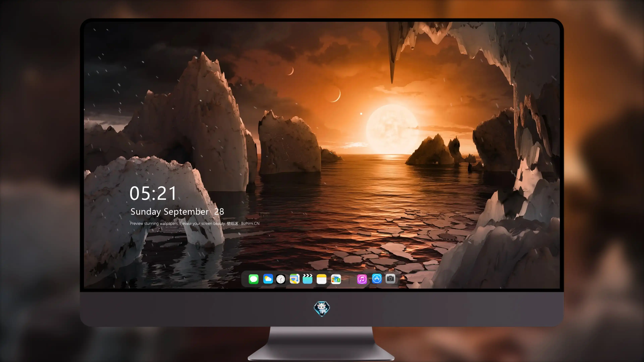Click the 05:21 clock display

pos(153,193)
